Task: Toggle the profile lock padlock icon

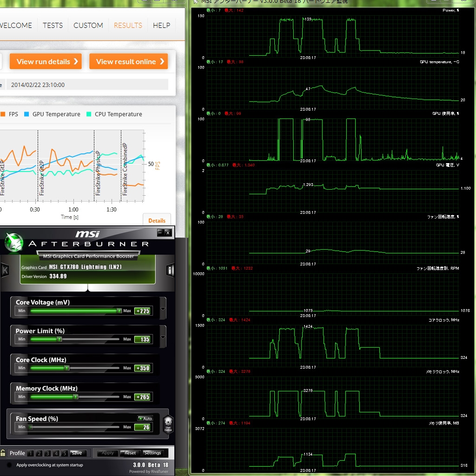Action: 3,453
